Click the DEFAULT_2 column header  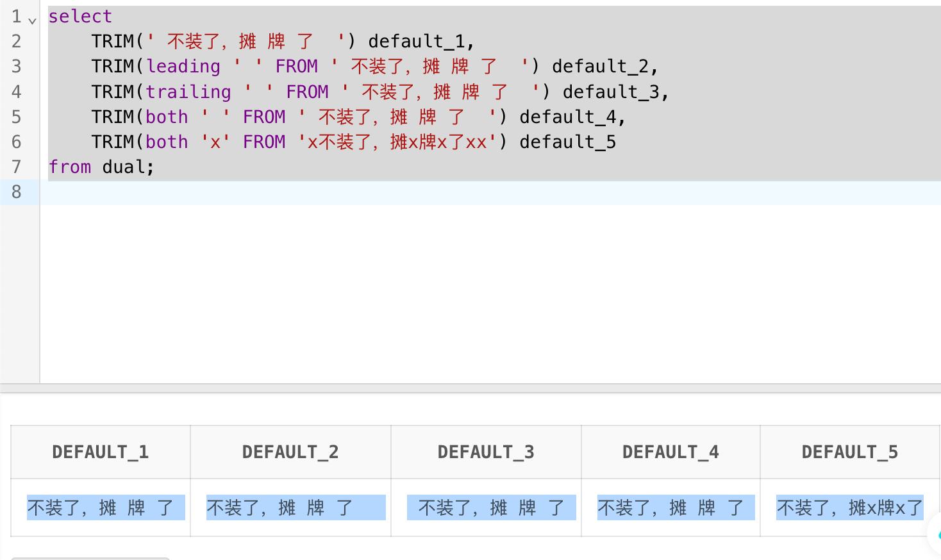[x=290, y=452]
